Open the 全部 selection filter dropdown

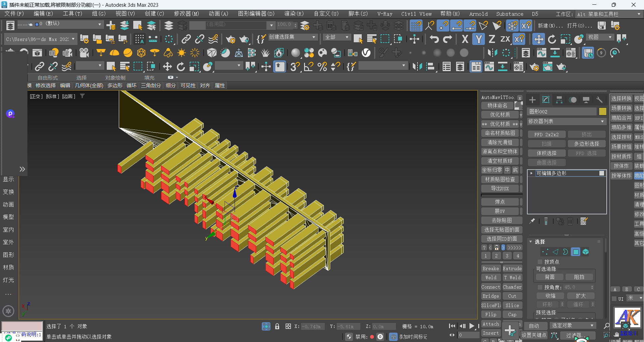[337, 37]
